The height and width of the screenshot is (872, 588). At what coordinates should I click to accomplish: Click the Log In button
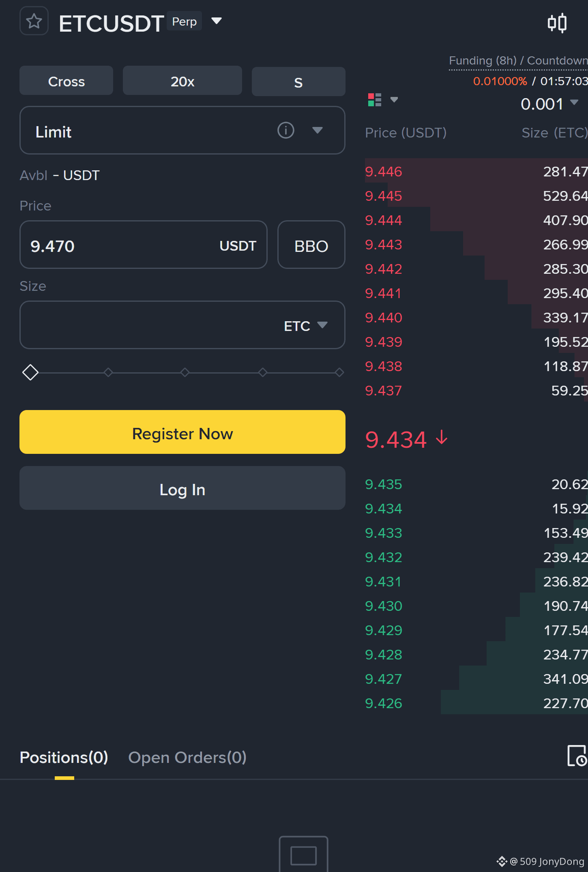tap(182, 488)
